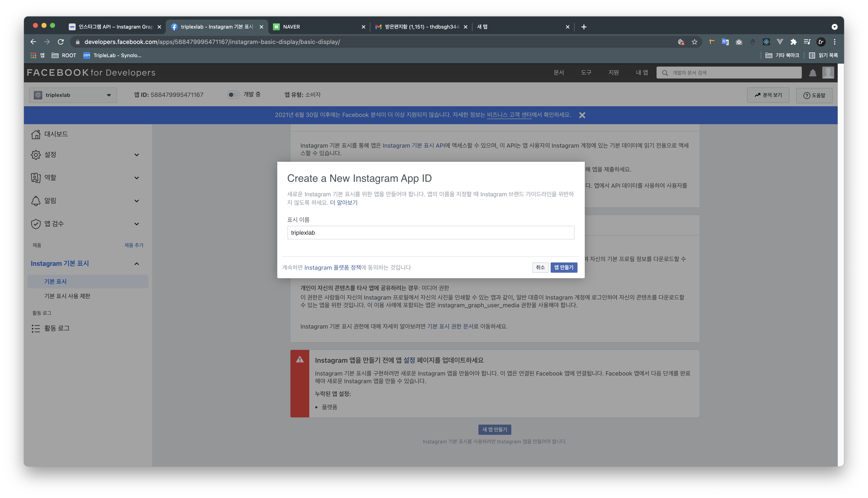This screenshot has height=498, width=868.
Task: Bookmark page with the star icon
Action: [x=694, y=42]
